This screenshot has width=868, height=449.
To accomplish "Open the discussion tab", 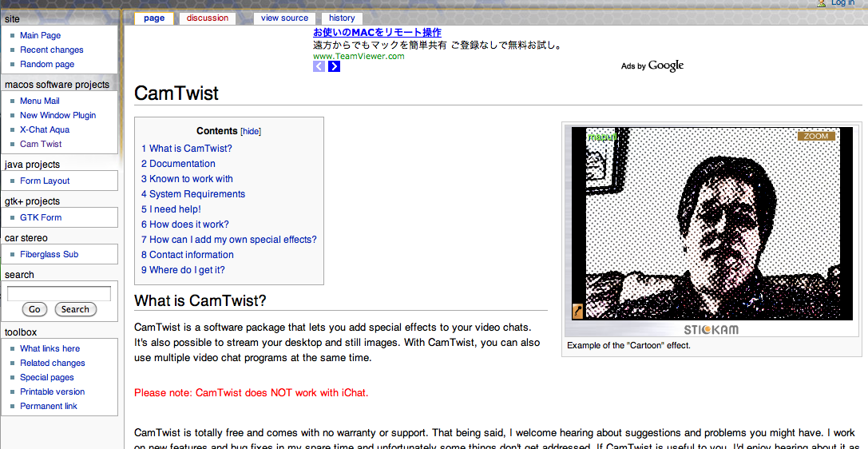I will coord(208,18).
